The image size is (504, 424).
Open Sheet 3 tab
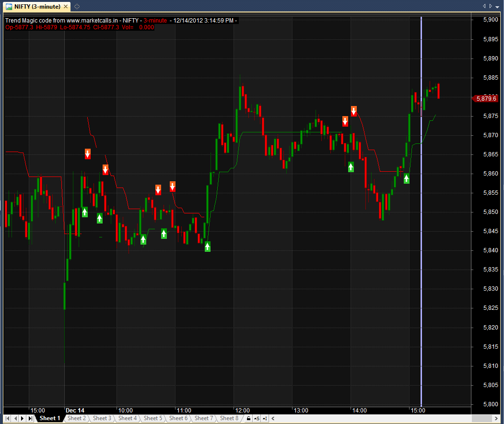pyautogui.click(x=102, y=418)
